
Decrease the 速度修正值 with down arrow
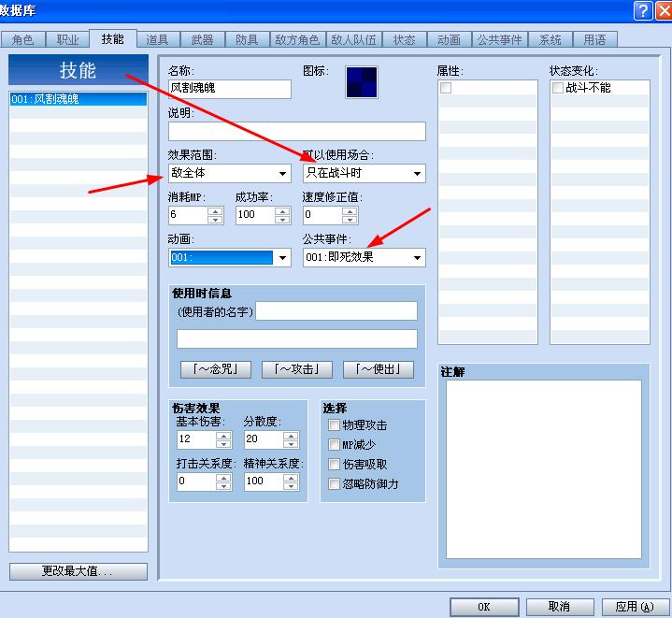(350, 220)
